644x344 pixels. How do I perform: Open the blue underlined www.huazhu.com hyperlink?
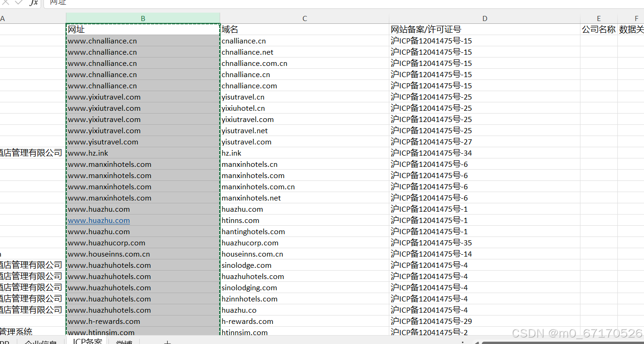point(99,220)
